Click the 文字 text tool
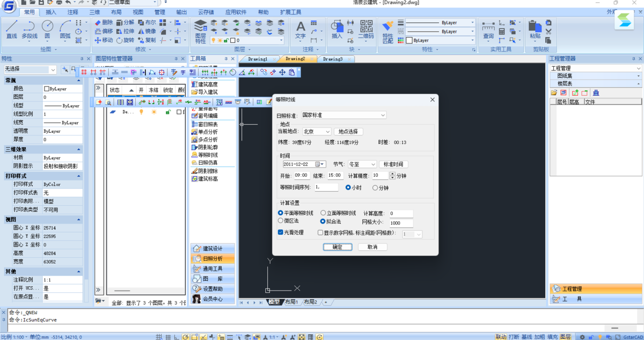 tap(301, 30)
